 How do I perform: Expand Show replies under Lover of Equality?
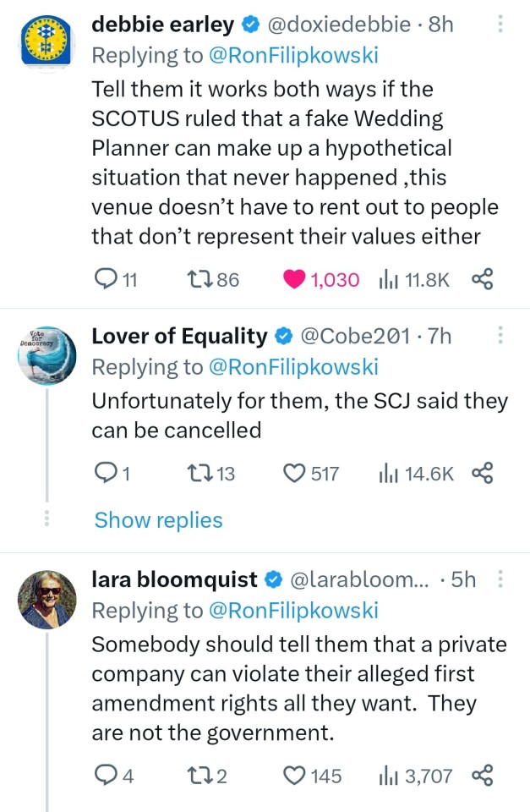[x=158, y=520]
